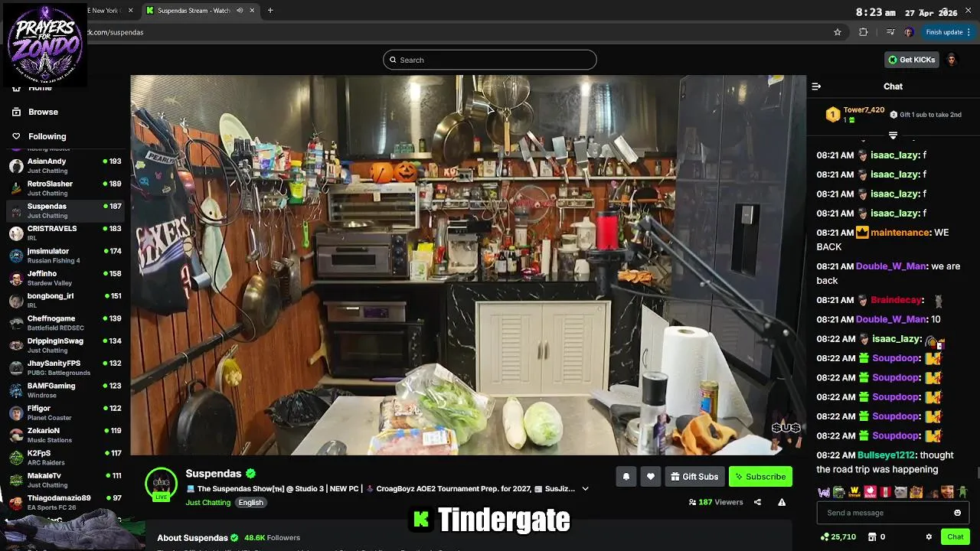Click the Following heart sidebar icon
This screenshot has height=551, width=980.
coord(16,136)
